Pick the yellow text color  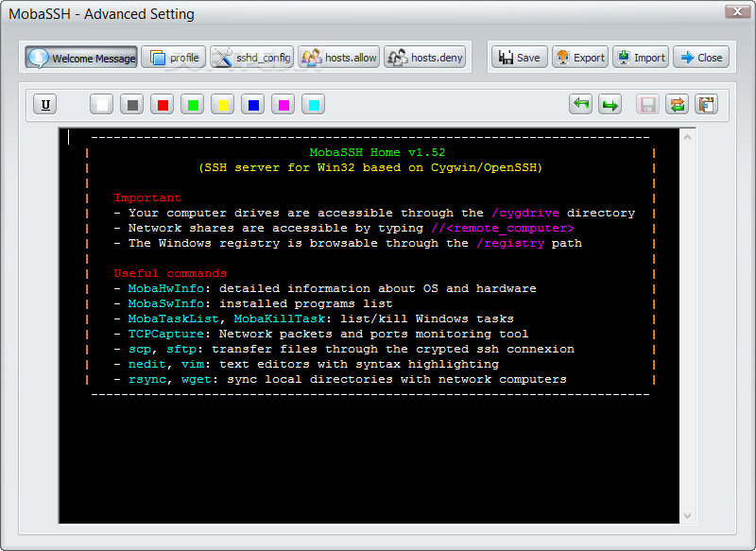click(x=223, y=105)
